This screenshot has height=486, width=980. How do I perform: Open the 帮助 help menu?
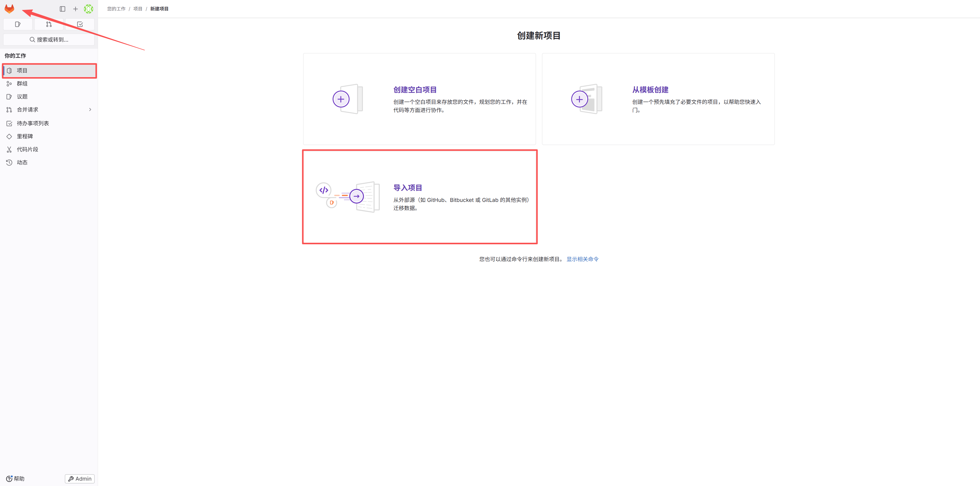point(15,478)
